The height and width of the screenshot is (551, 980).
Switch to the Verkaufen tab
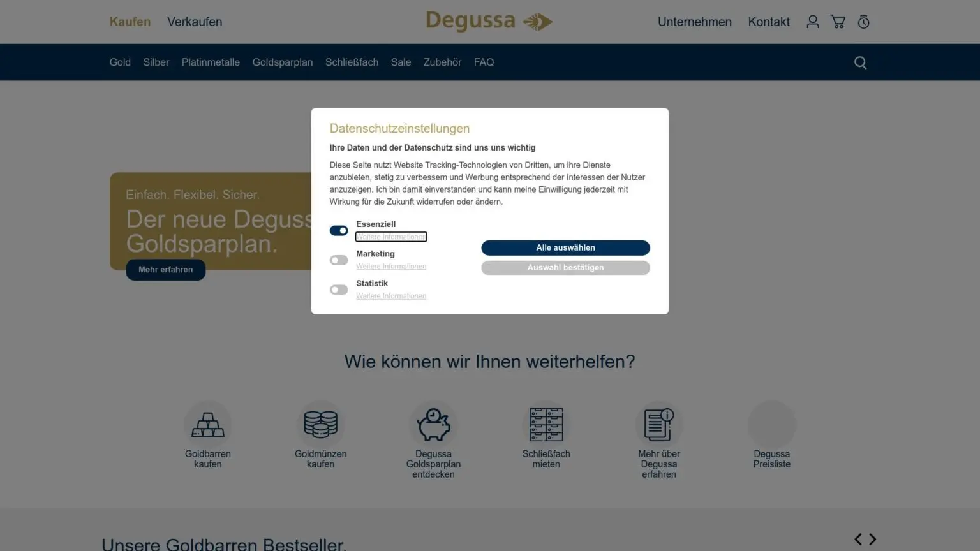coord(195,22)
